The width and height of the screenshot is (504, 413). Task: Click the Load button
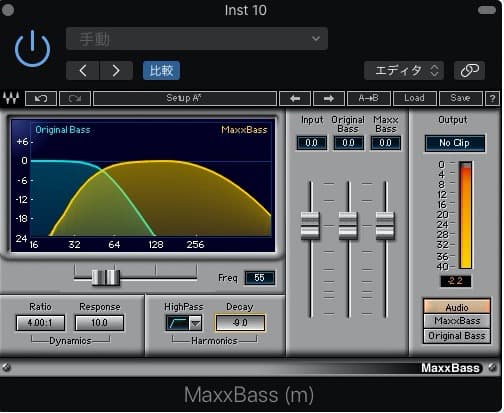(414, 99)
